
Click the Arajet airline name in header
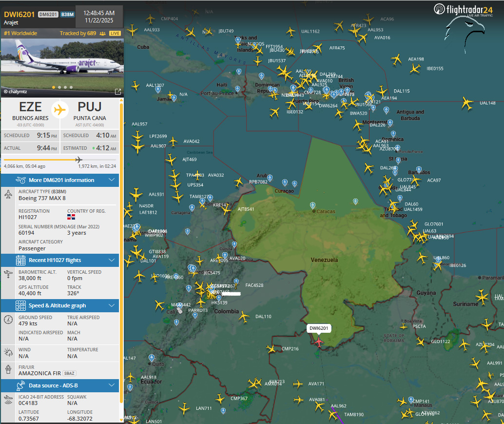click(11, 22)
